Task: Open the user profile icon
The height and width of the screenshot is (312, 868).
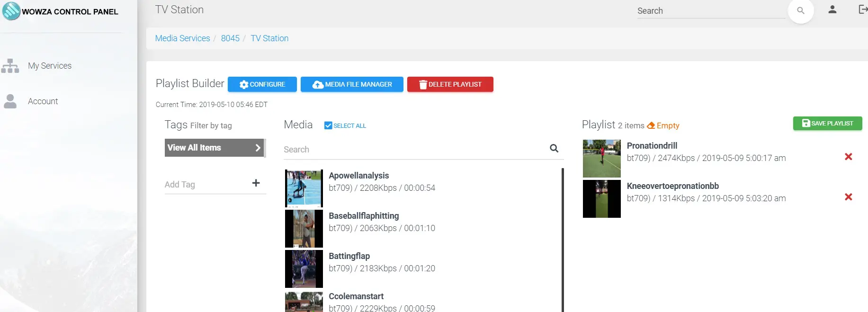Action: point(832,9)
